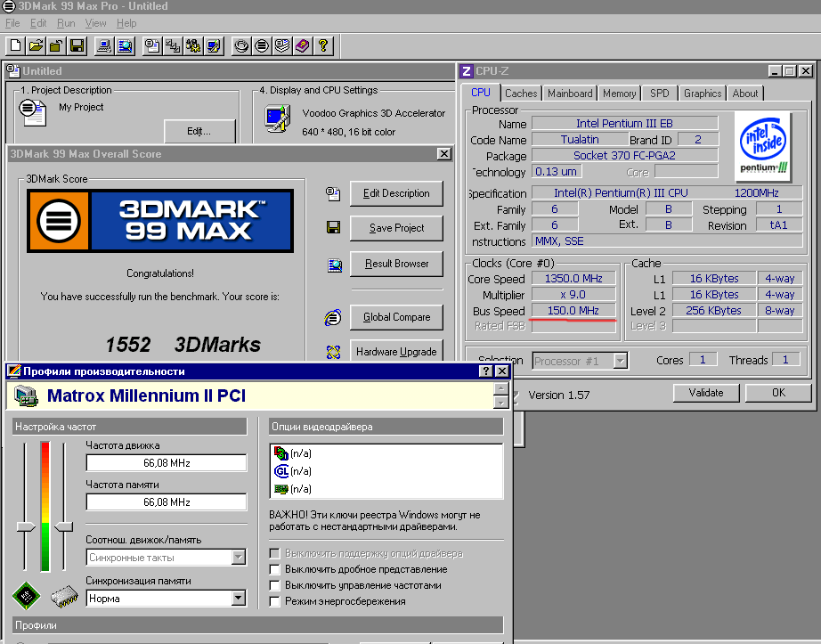The width and height of the screenshot is (821, 644).
Task: Click the Validate button in CPU-Z
Action: [706, 393]
